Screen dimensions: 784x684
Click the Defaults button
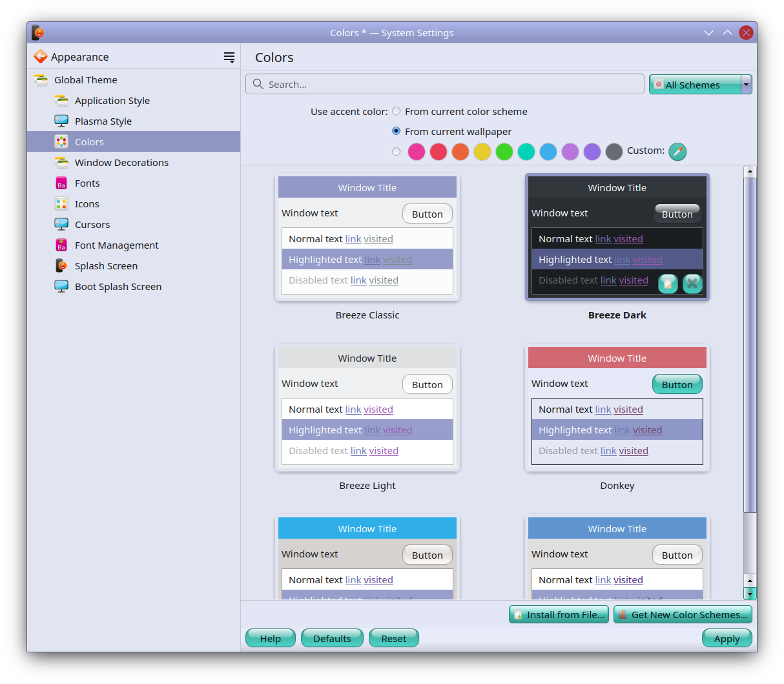[x=333, y=638]
